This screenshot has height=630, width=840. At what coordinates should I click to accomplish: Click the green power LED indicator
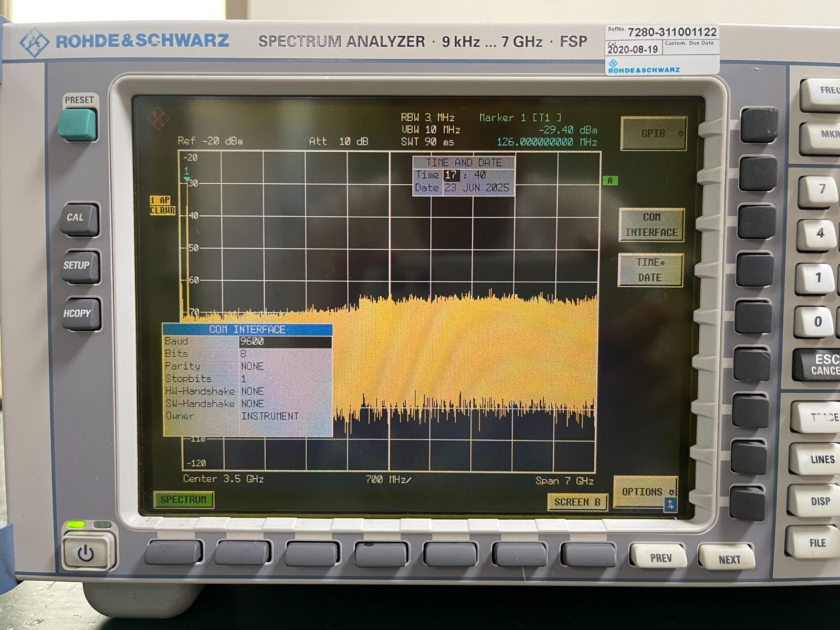[x=76, y=524]
